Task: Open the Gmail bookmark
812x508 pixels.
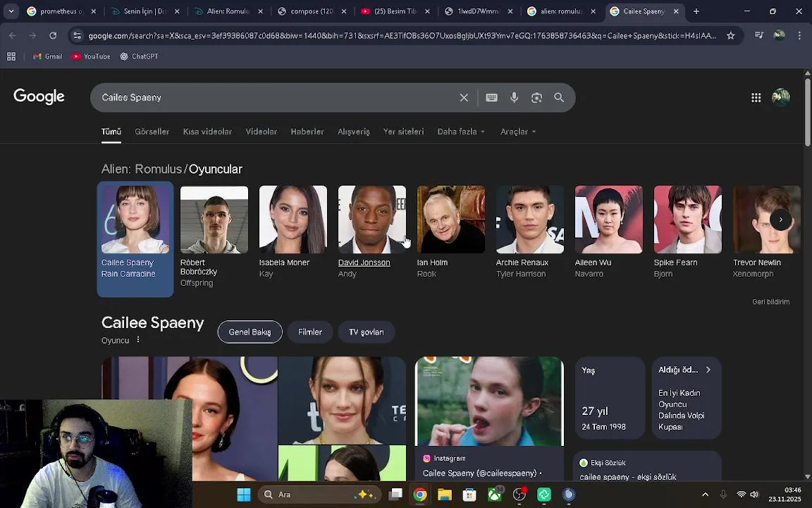Action: tap(48, 56)
